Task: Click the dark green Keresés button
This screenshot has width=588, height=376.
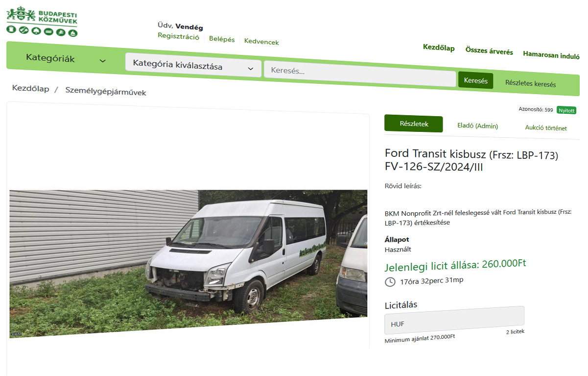Action: point(475,81)
